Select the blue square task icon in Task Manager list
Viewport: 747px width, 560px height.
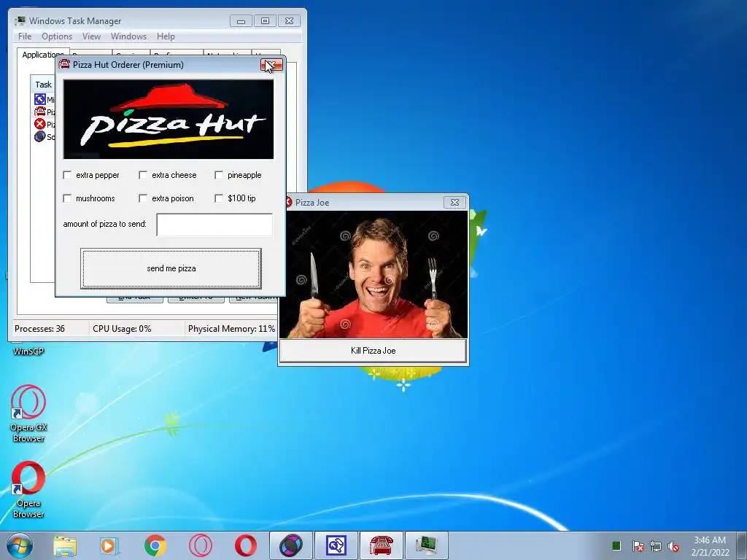coord(40,99)
